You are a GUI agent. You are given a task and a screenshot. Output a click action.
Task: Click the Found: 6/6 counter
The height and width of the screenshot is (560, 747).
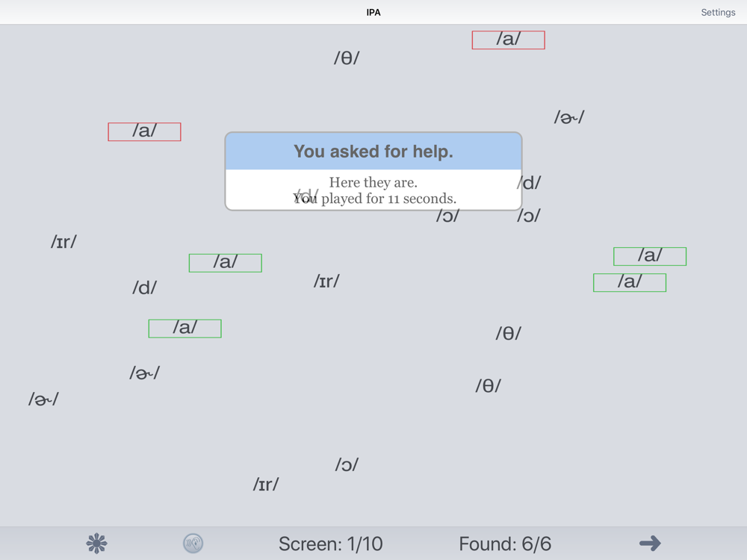coord(505,544)
